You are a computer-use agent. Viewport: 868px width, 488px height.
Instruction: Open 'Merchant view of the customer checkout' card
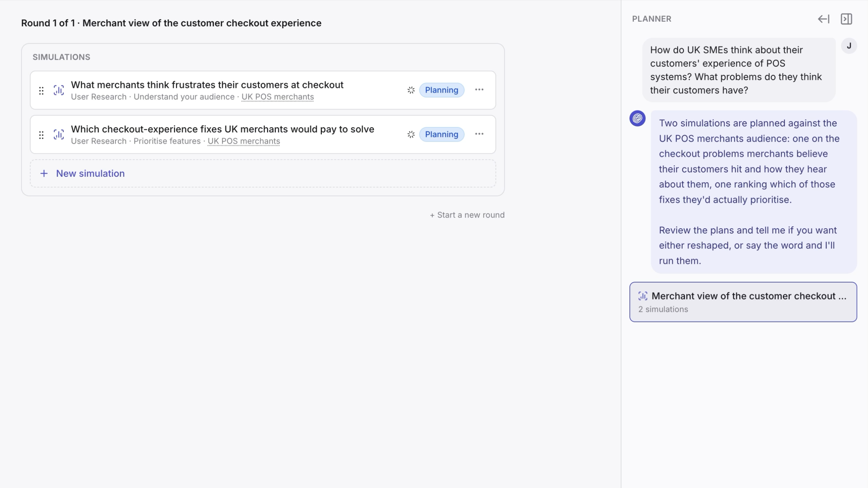click(x=743, y=302)
